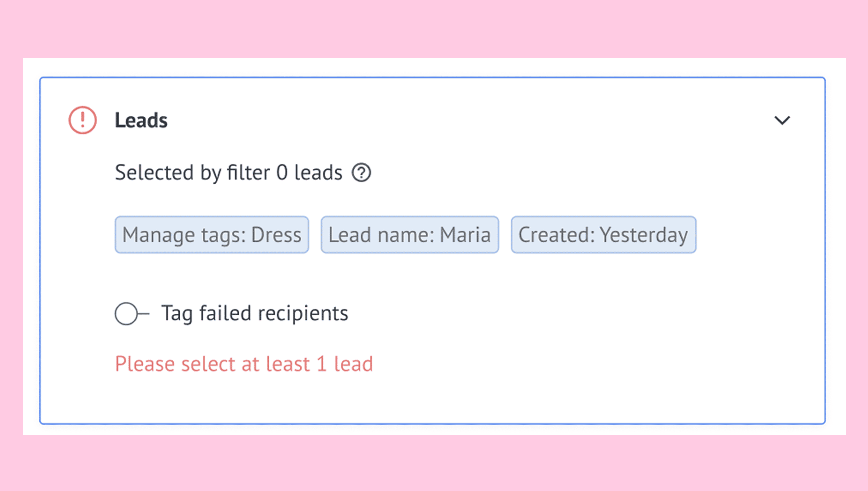Click the round knob of the toggle switch
The image size is (868, 491).
126,314
